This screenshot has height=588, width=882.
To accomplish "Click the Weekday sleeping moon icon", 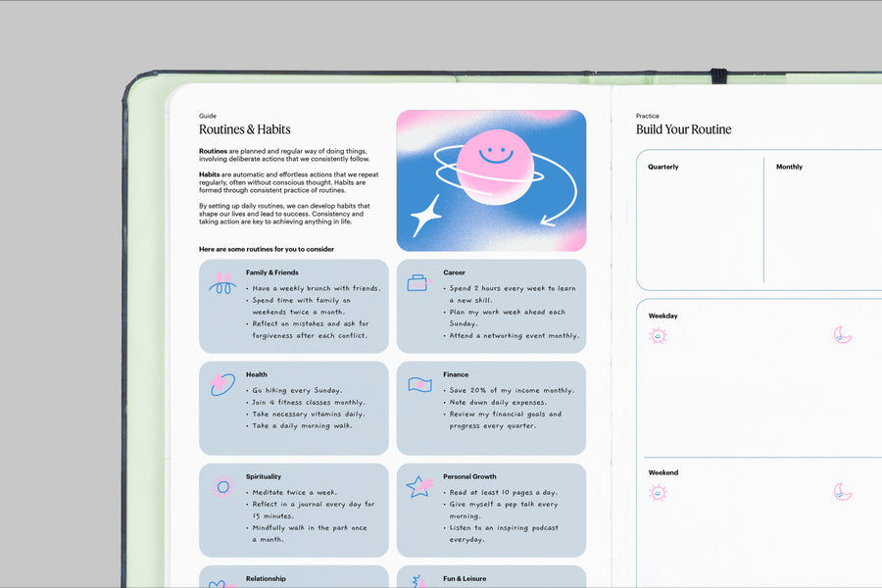I will tap(842, 335).
